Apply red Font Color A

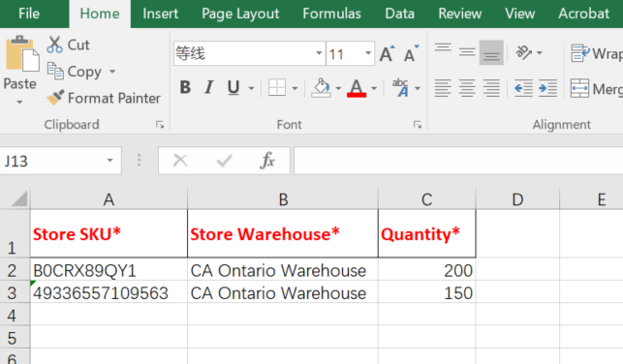pyautogui.click(x=357, y=87)
